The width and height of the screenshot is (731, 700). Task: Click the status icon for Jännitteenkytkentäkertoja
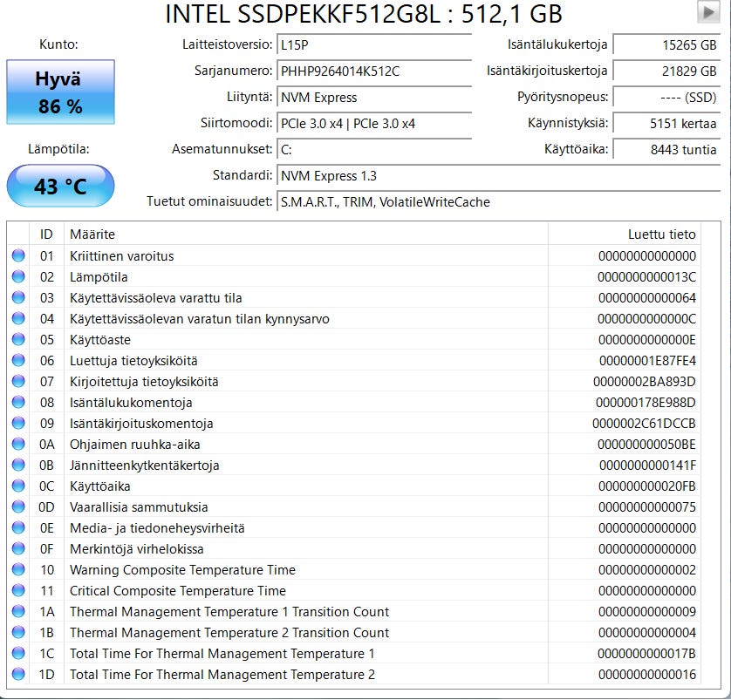pyautogui.click(x=18, y=466)
